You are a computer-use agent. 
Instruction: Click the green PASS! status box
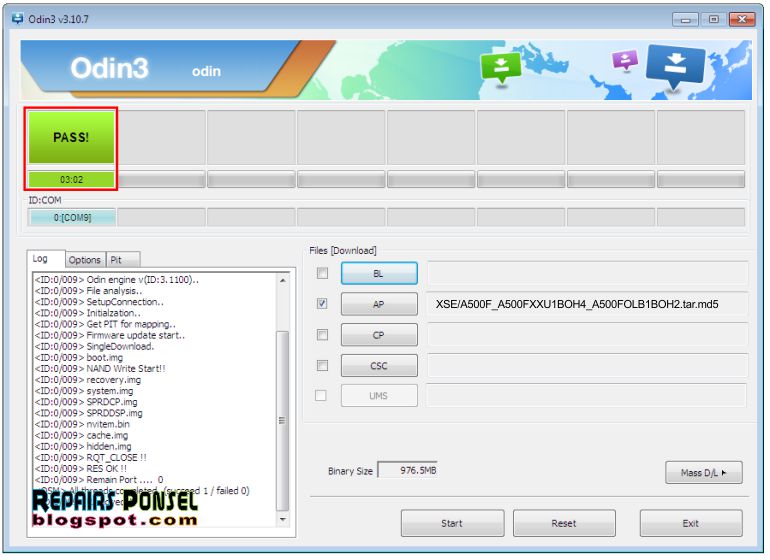[71, 137]
